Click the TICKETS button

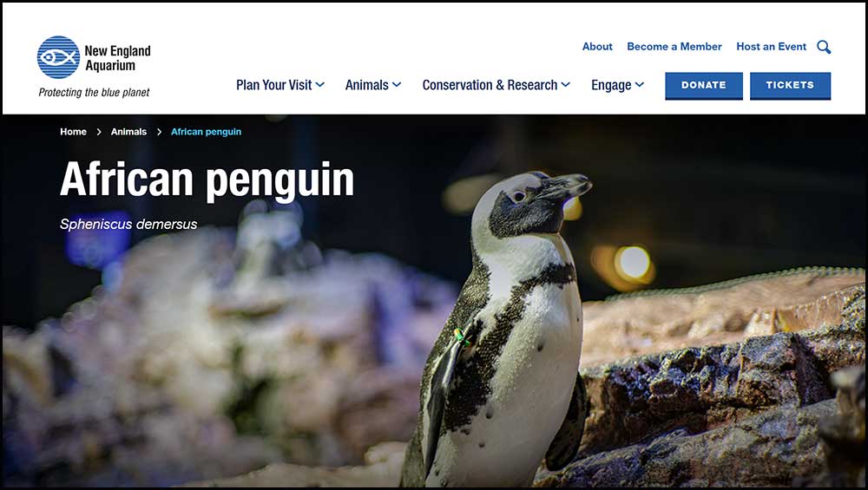tap(790, 86)
